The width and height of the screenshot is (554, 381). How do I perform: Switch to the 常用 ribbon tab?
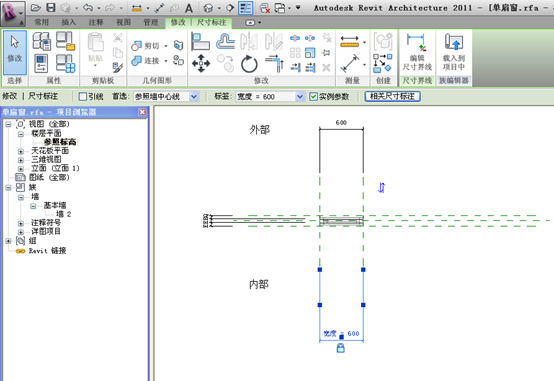[42, 22]
